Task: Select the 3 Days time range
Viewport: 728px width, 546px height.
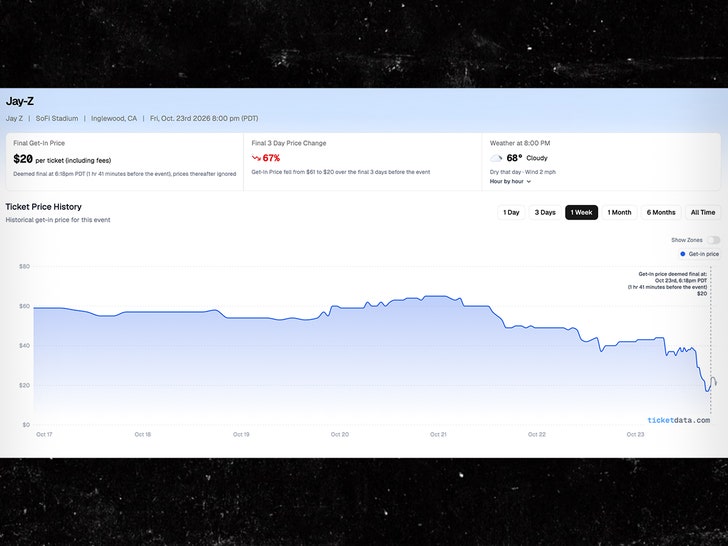Action: [545, 212]
